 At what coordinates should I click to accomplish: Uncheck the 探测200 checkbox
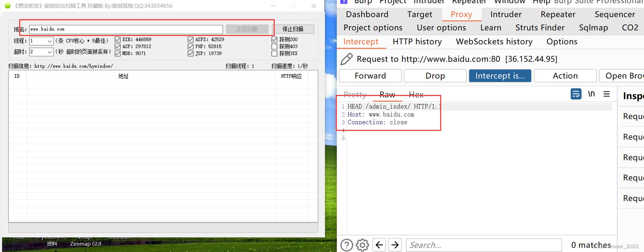(x=274, y=40)
